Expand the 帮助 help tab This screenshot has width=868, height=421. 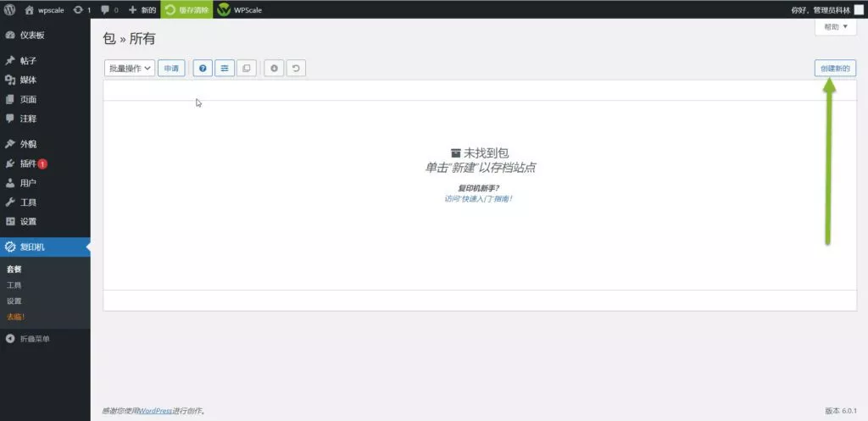click(x=835, y=26)
